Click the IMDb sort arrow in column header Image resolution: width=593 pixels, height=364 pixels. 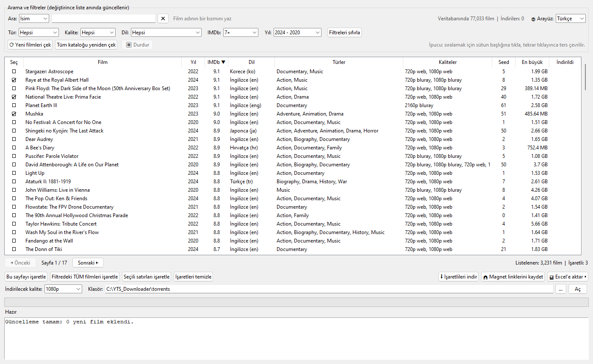[224, 62]
